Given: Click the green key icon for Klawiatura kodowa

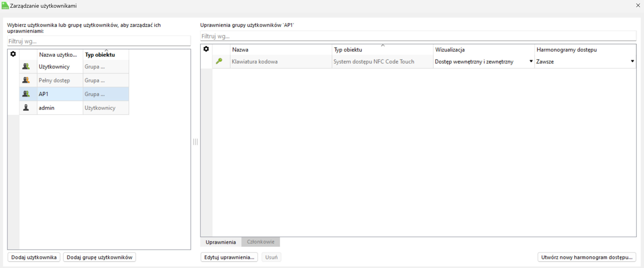Looking at the screenshot, I should coord(219,61).
